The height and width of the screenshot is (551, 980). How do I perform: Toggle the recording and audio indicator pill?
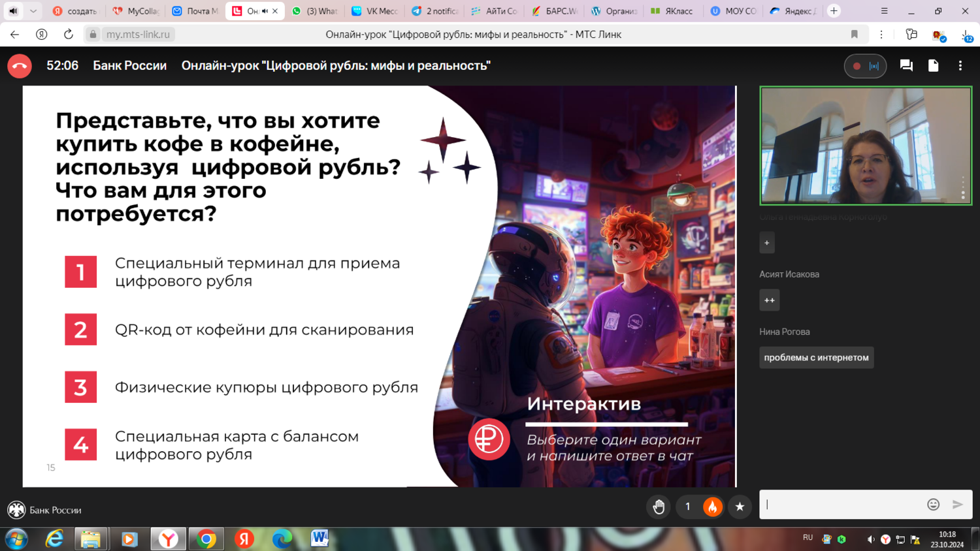tap(865, 66)
